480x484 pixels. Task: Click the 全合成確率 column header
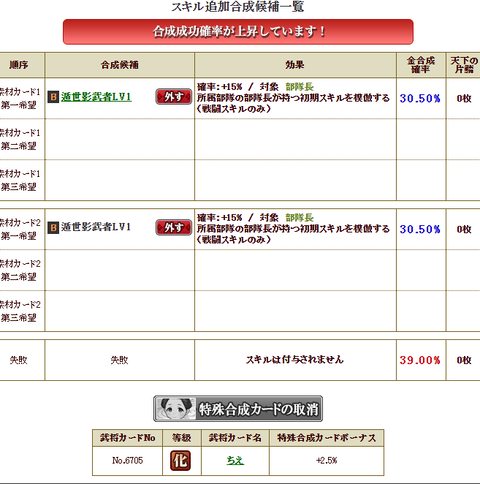421,65
